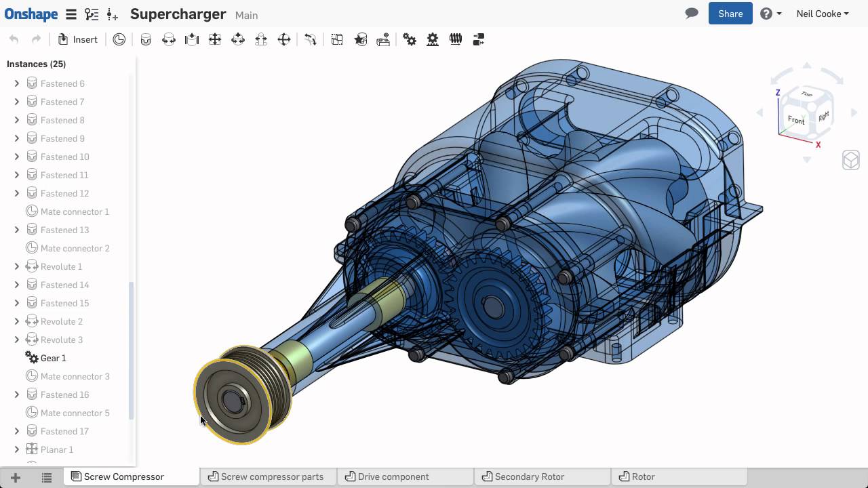Select the Revolute mate tool
Viewport: 868px width, 488px height.
[x=169, y=39]
